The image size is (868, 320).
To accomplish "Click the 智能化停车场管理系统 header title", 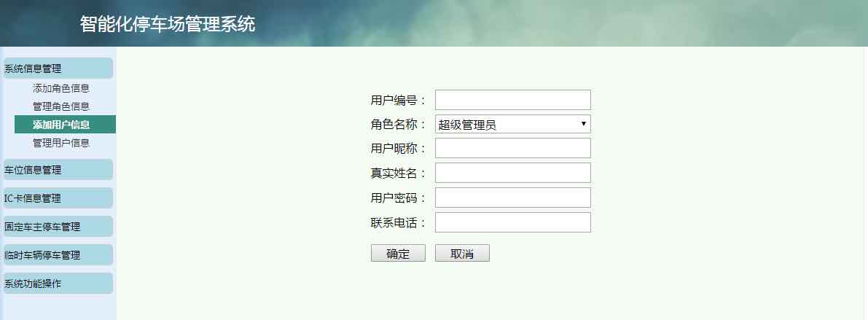I will [x=168, y=24].
